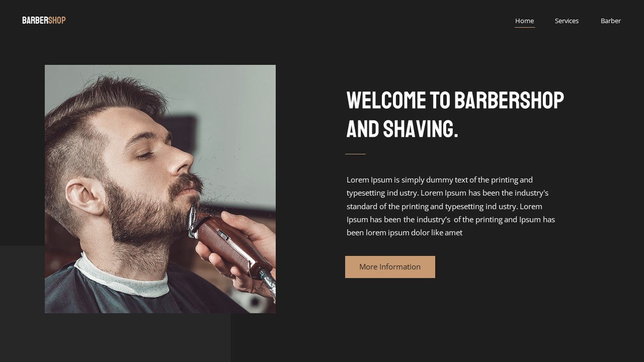
Task: Click the More Information button
Action: (390, 267)
